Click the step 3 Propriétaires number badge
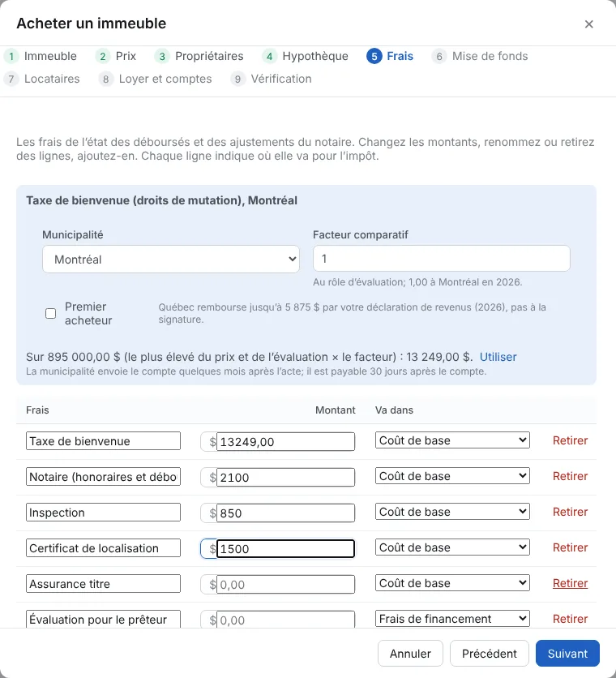The width and height of the screenshot is (616, 678). [162, 56]
